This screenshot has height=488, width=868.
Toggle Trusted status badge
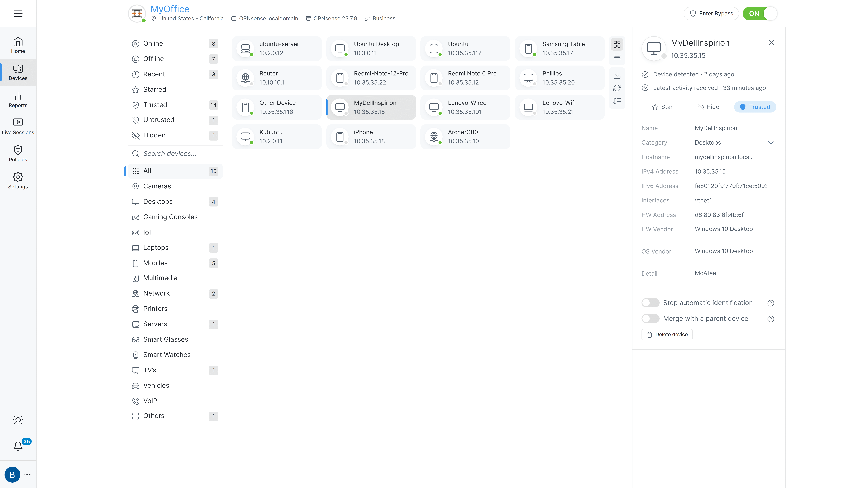pyautogui.click(x=755, y=107)
